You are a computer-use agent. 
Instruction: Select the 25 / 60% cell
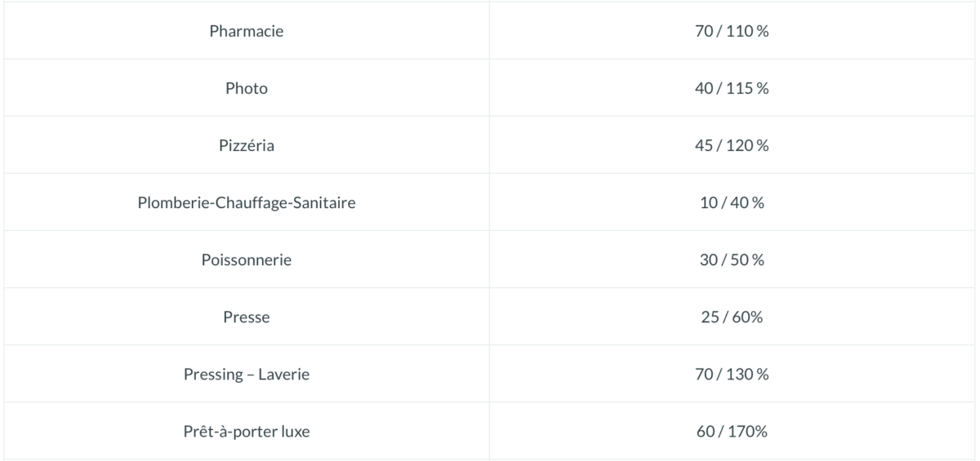(x=732, y=317)
